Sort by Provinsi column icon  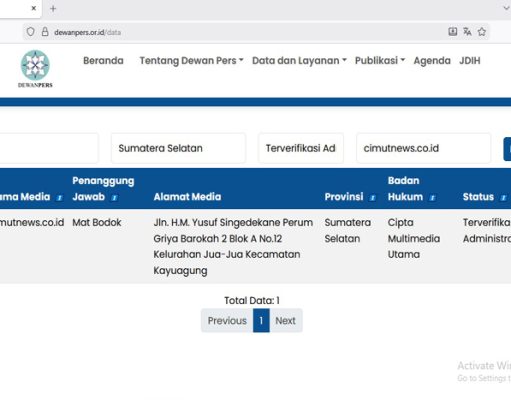pos(372,198)
